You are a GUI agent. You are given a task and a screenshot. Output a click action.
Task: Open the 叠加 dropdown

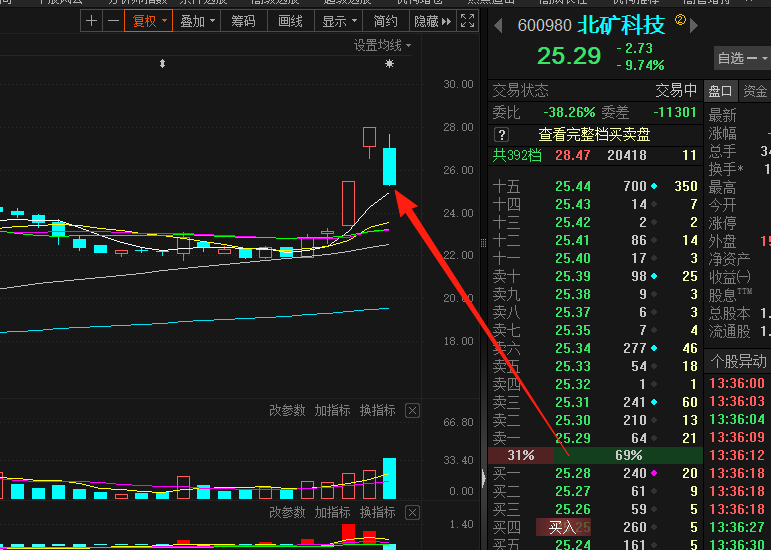(197, 21)
